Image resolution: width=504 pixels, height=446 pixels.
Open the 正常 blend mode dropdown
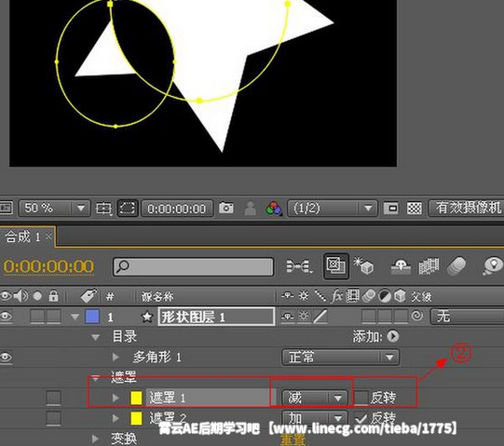[341, 358]
